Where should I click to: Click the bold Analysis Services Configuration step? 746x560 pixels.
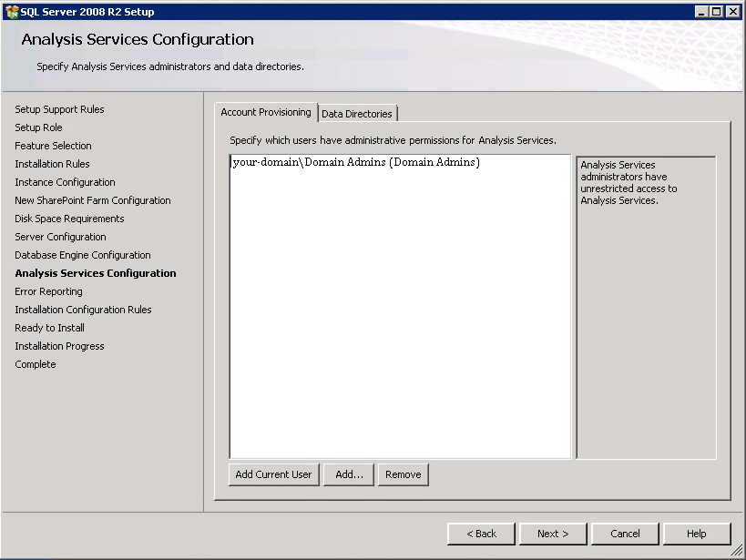tap(96, 273)
